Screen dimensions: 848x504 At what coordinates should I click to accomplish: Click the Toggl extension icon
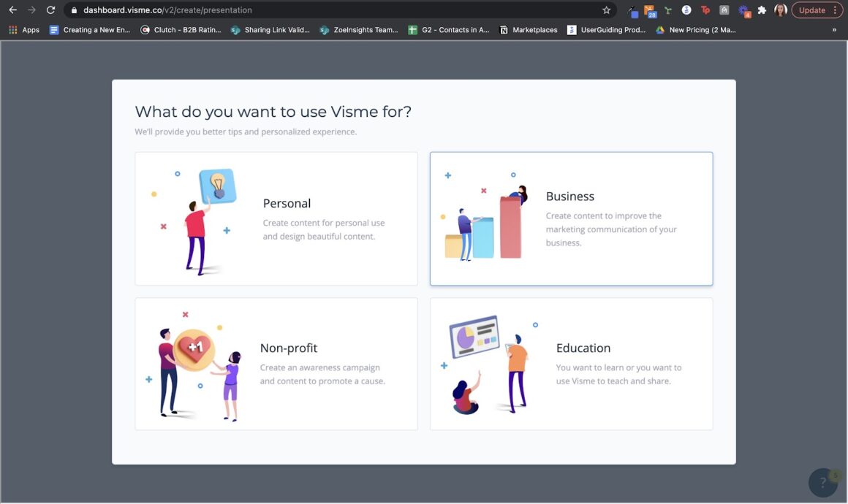(x=704, y=10)
